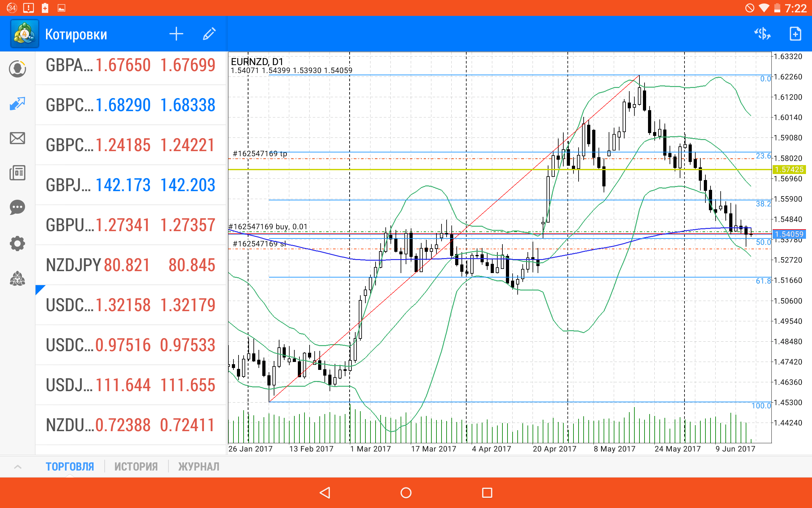Tap the 1.63320 price axis label
This screenshot has width=812, height=508.
pyautogui.click(x=788, y=57)
